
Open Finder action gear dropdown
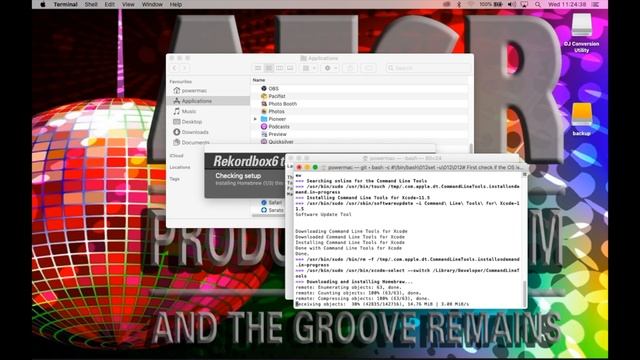(x=330, y=68)
